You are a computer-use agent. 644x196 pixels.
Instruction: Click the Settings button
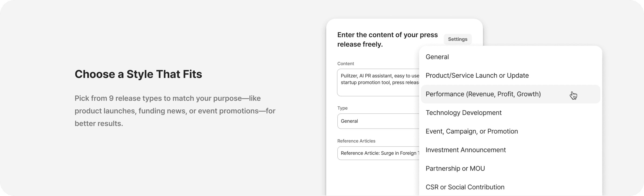(457, 39)
